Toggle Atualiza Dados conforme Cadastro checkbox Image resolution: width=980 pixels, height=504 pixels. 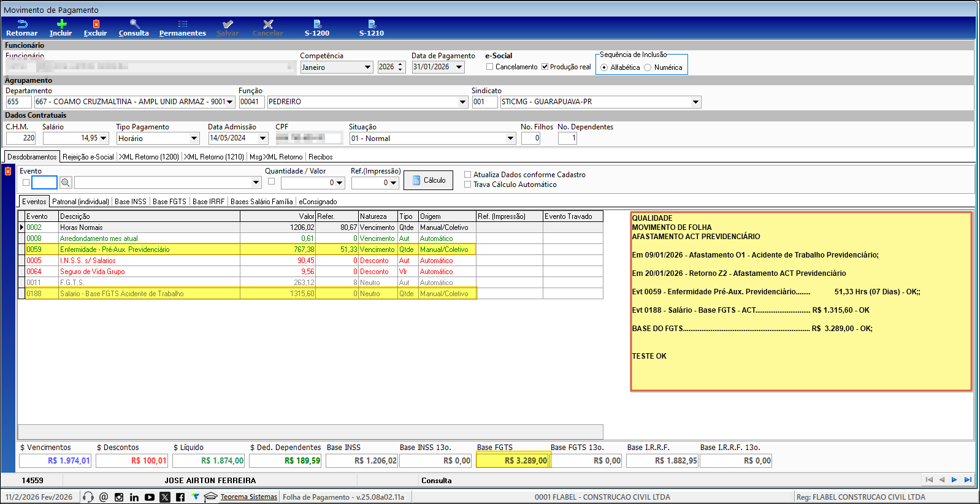point(468,175)
